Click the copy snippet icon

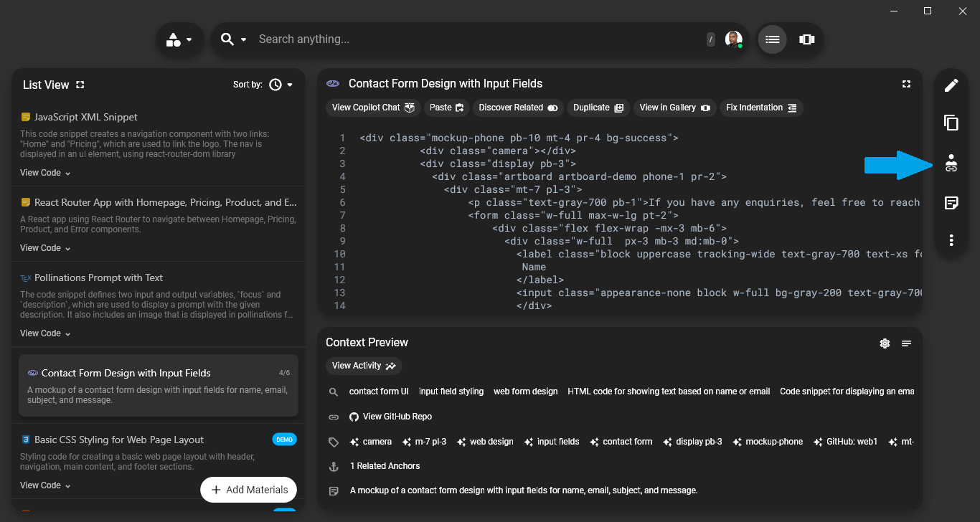[951, 123]
